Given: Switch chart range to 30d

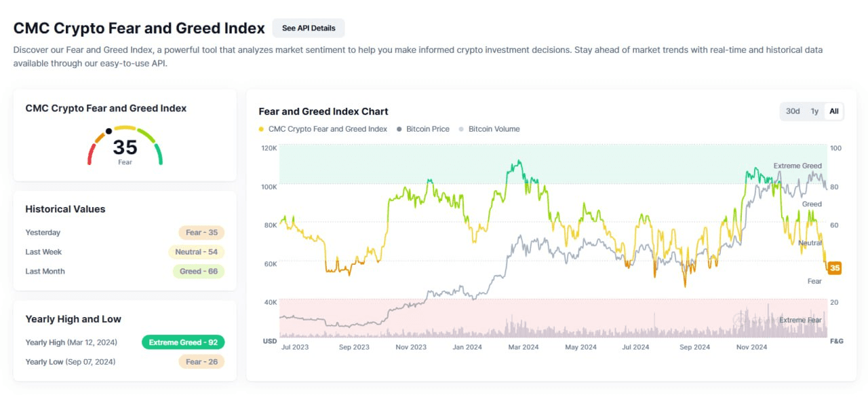Looking at the screenshot, I should (x=792, y=111).
